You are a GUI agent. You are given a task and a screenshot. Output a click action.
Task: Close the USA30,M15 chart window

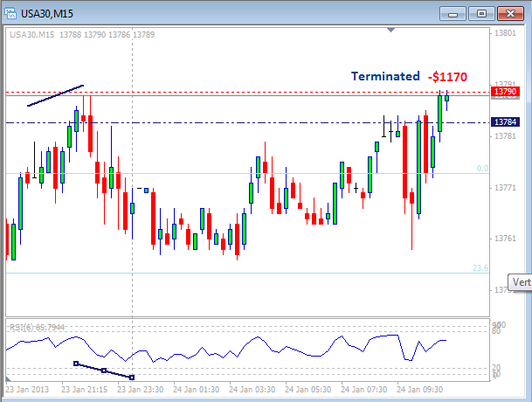[x=510, y=14]
